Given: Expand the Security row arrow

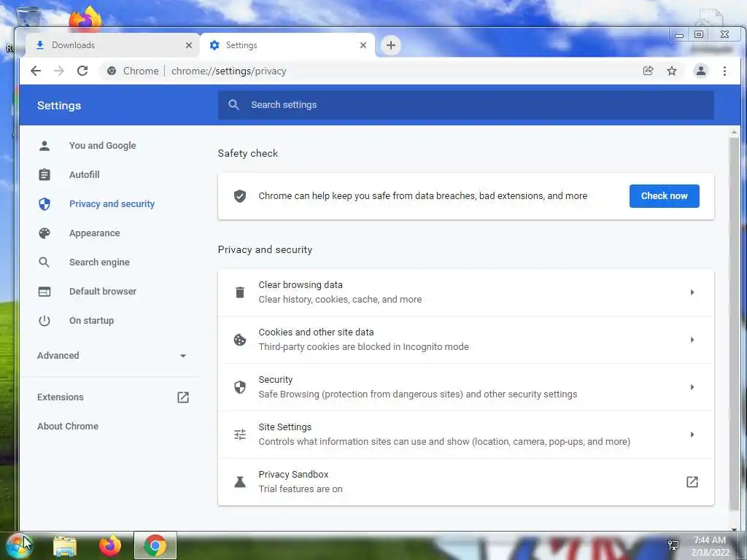Looking at the screenshot, I should 692,387.
